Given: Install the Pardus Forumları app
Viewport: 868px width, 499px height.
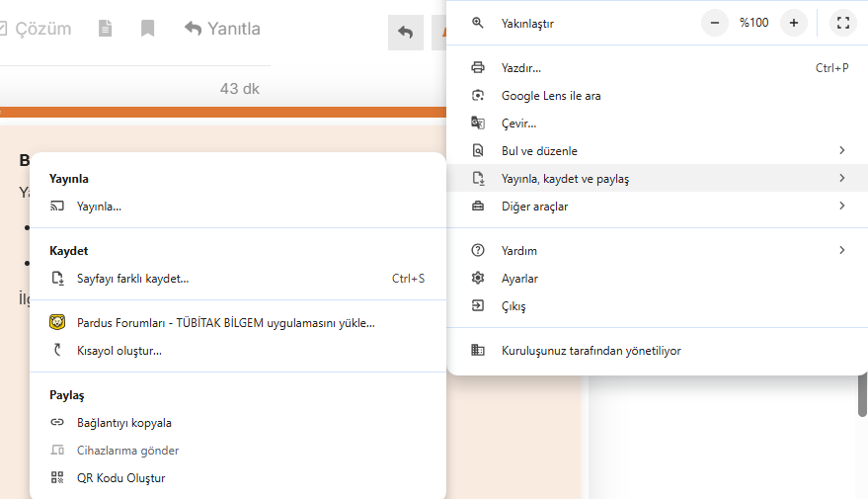Looking at the screenshot, I should point(225,322).
